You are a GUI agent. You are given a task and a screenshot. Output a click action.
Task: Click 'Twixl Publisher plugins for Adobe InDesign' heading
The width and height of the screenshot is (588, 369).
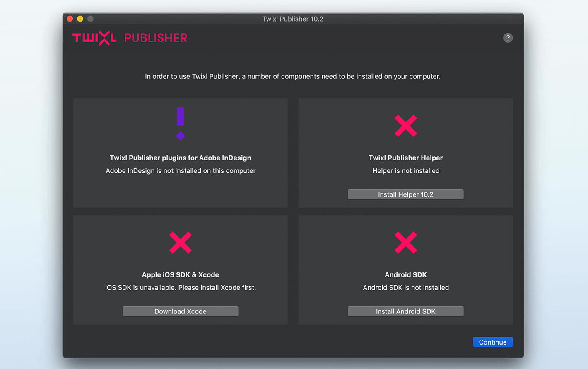click(x=181, y=158)
